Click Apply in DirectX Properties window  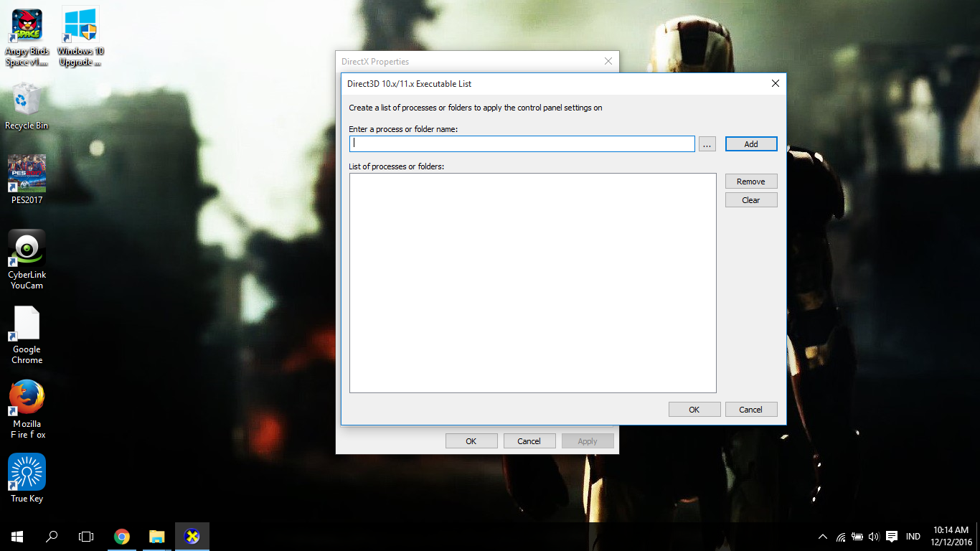[588, 441]
